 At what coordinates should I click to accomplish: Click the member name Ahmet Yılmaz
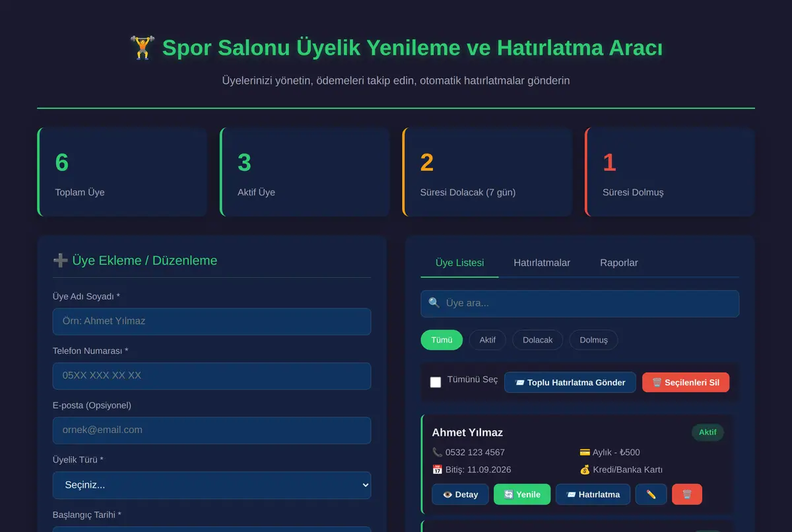467,432
